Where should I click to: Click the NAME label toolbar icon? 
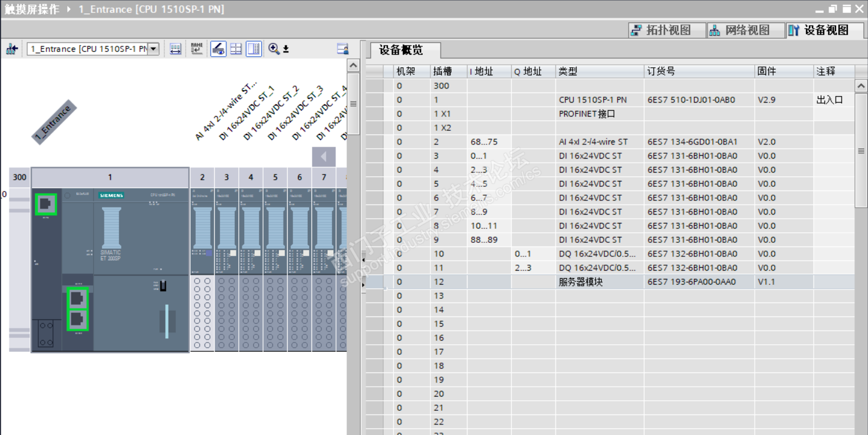tap(196, 49)
